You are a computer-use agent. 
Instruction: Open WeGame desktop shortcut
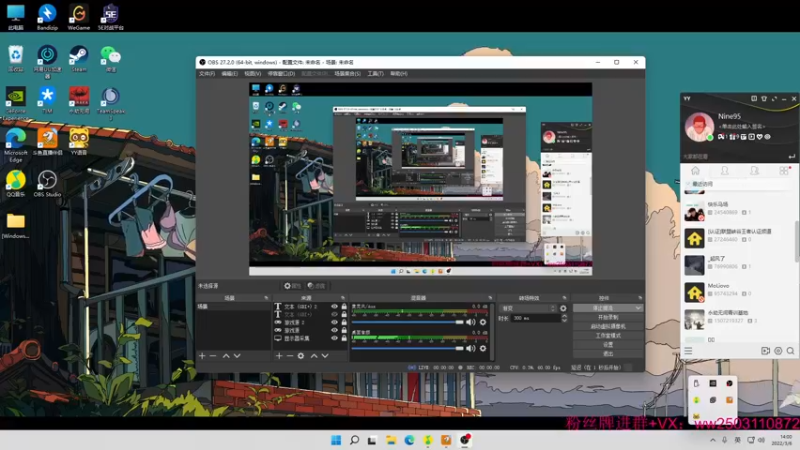click(79, 17)
